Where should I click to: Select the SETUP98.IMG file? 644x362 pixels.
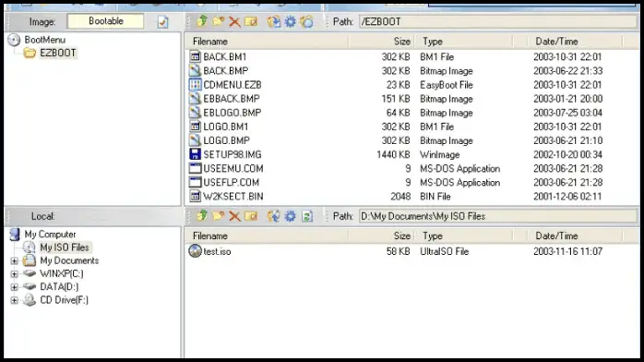point(233,154)
